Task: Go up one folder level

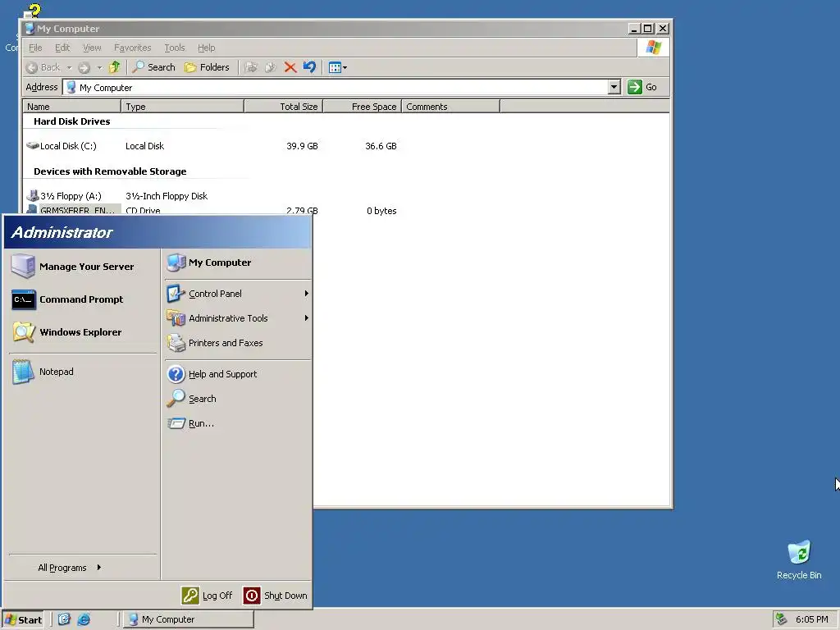Action: click(115, 67)
